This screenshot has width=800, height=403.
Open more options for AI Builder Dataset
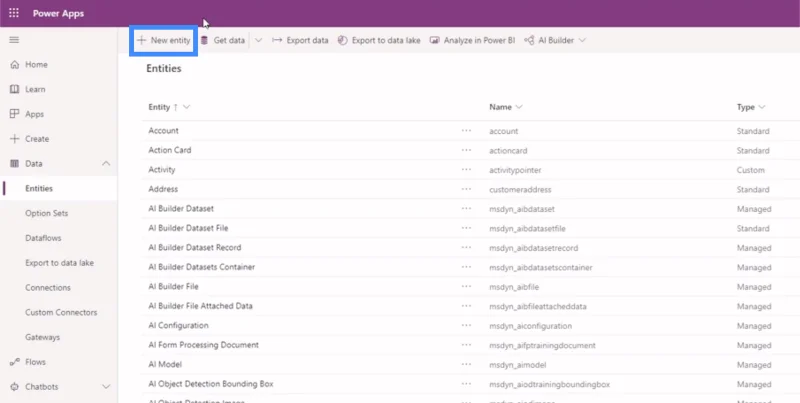pos(466,209)
